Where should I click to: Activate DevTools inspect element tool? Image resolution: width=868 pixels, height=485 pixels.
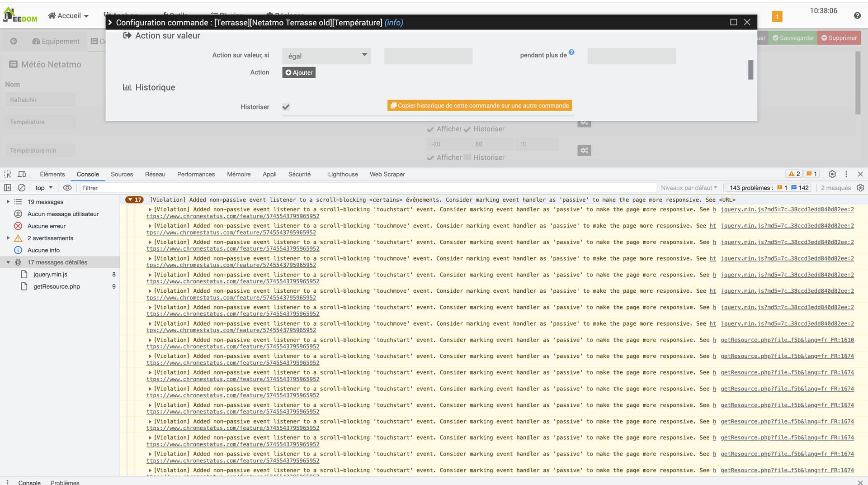(8, 174)
